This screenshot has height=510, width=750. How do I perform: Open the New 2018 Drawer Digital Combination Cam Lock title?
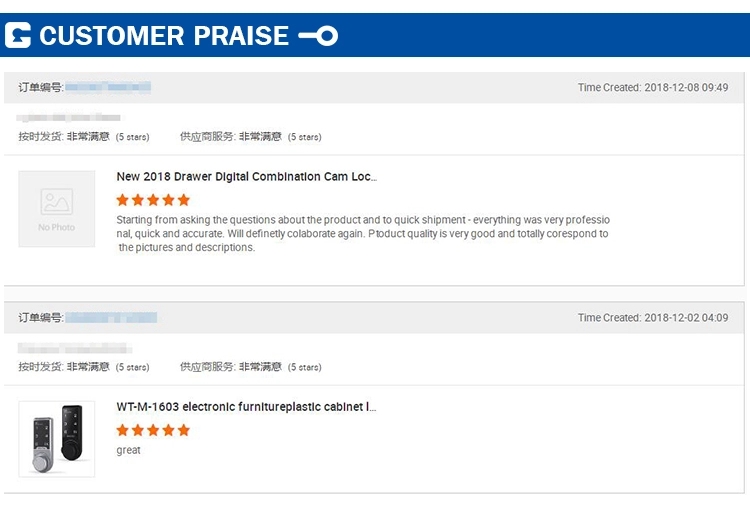click(246, 177)
